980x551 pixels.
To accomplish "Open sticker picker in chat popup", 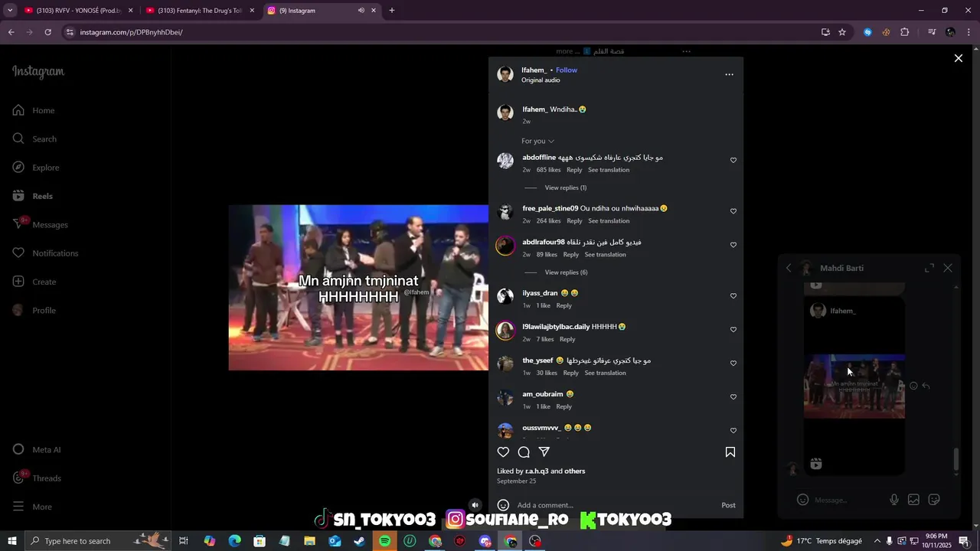I will (x=934, y=500).
